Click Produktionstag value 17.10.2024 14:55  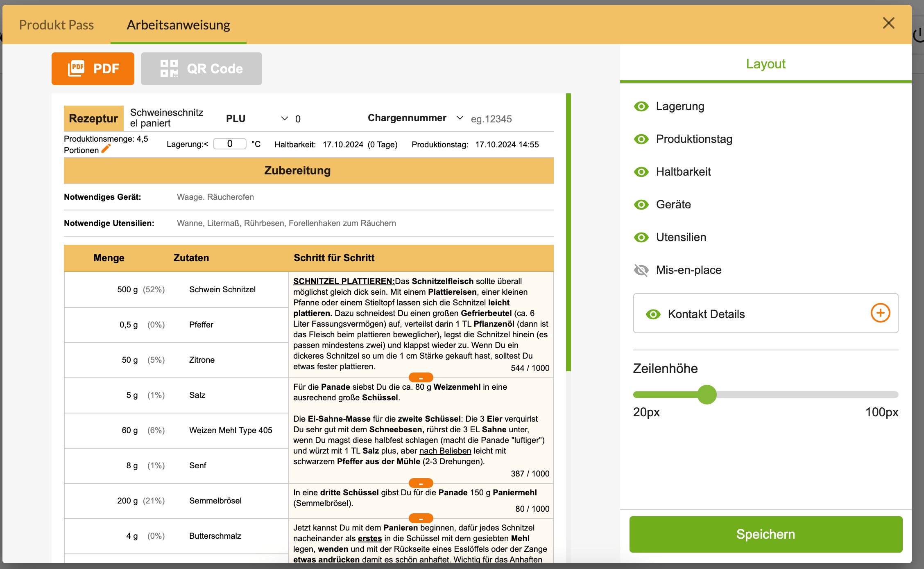[x=507, y=145]
